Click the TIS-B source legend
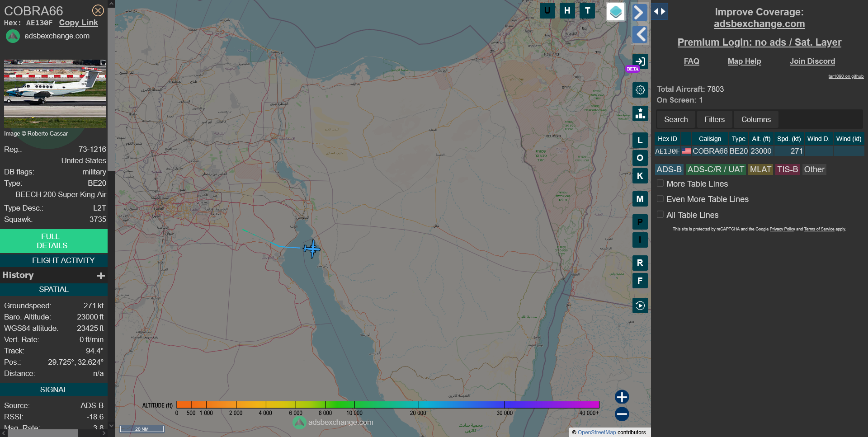The width and height of the screenshot is (868, 437). [788, 169]
